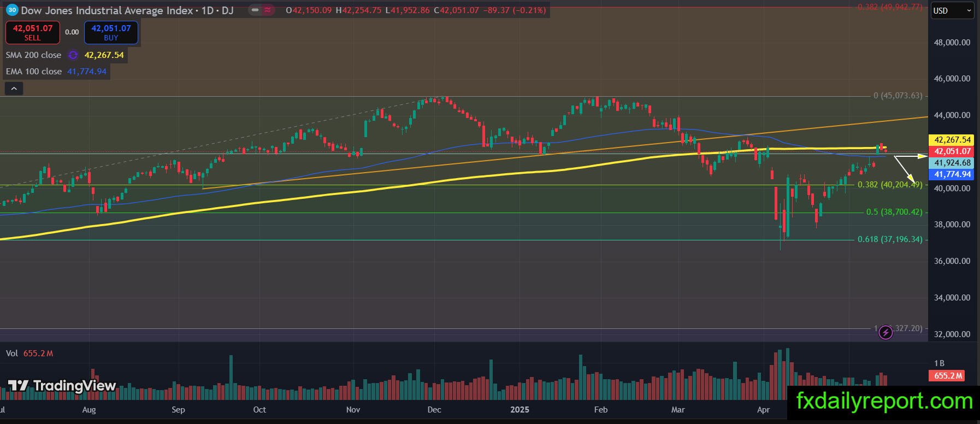The height and width of the screenshot is (424, 980).
Task: Click the blue 41,774.94 price axis label
Action: pyautogui.click(x=953, y=174)
